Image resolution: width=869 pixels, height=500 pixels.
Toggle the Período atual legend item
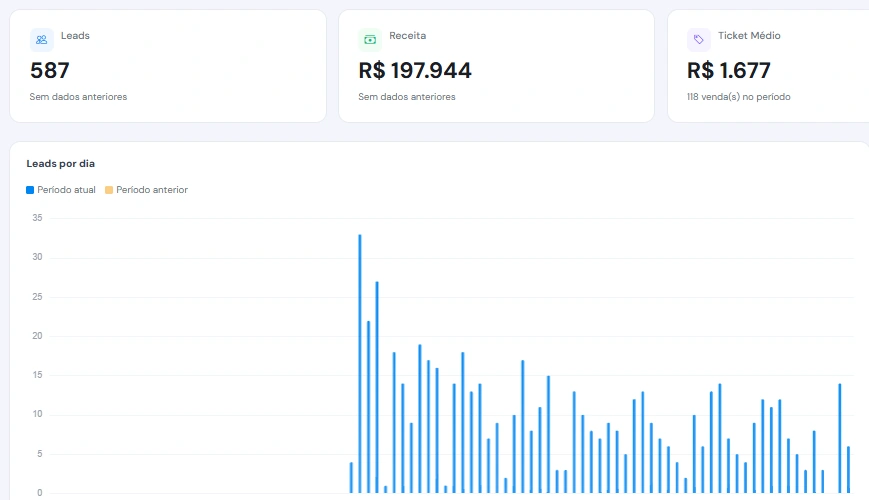point(61,190)
